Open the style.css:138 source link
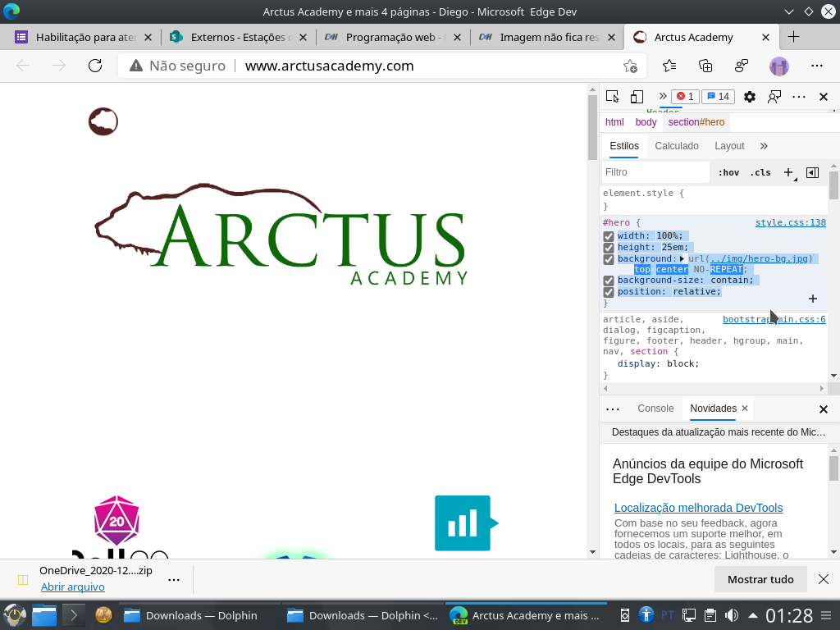The width and height of the screenshot is (840, 630). coord(791,222)
